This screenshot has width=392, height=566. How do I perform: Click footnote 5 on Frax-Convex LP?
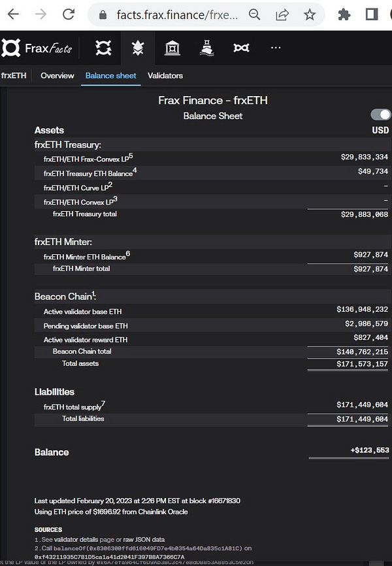click(131, 156)
